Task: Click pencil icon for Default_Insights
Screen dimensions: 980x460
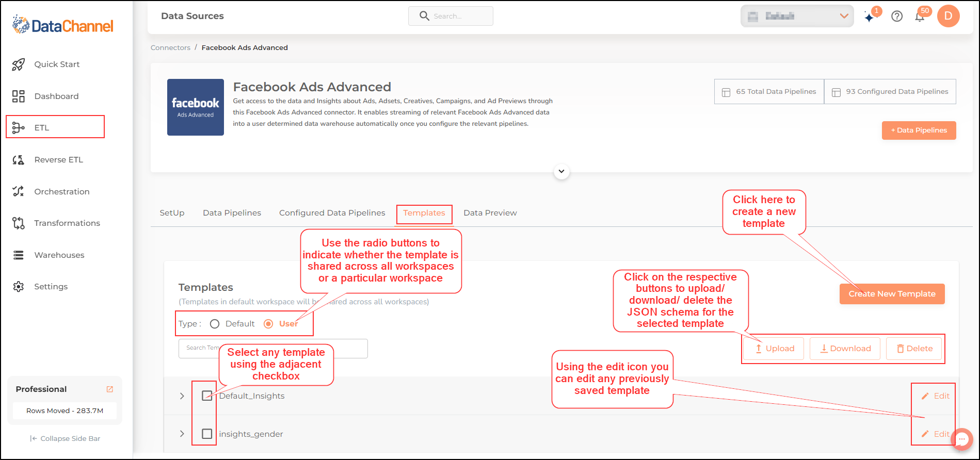Action: 925,396
